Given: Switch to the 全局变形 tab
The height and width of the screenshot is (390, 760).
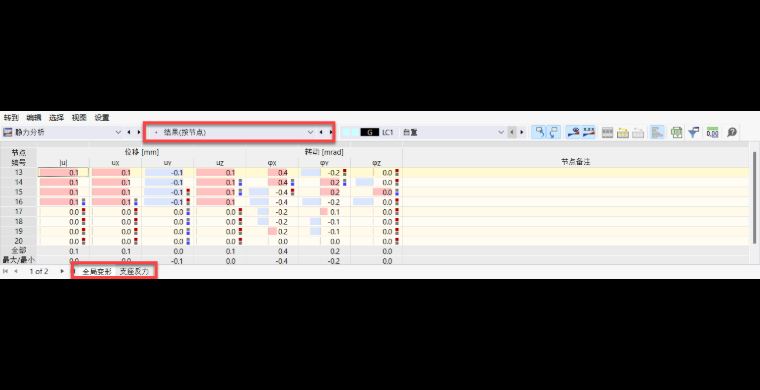Looking at the screenshot, I should pos(96,272).
